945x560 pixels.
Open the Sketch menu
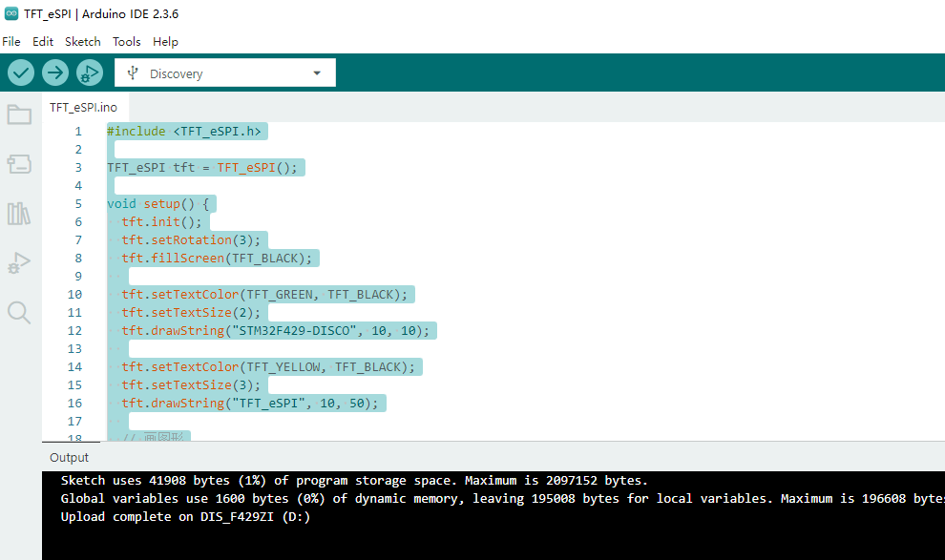point(83,42)
